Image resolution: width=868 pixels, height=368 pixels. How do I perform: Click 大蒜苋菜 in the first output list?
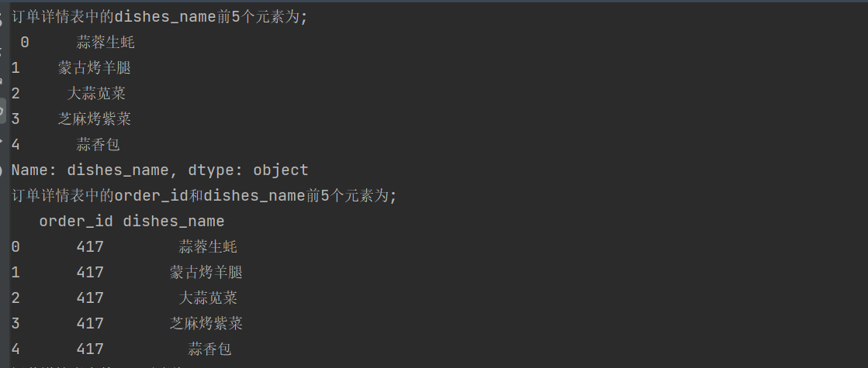click(x=96, y=94)
